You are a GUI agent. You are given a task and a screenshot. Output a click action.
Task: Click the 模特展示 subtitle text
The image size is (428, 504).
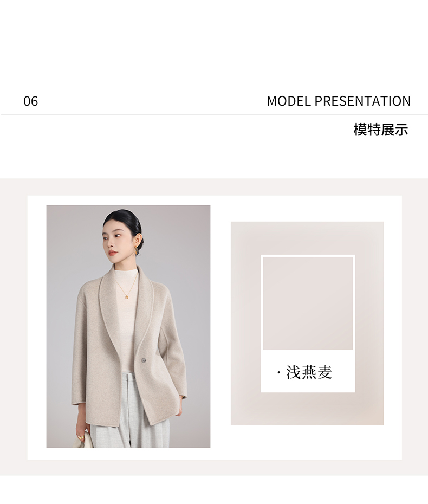click(x=381, y=130)
